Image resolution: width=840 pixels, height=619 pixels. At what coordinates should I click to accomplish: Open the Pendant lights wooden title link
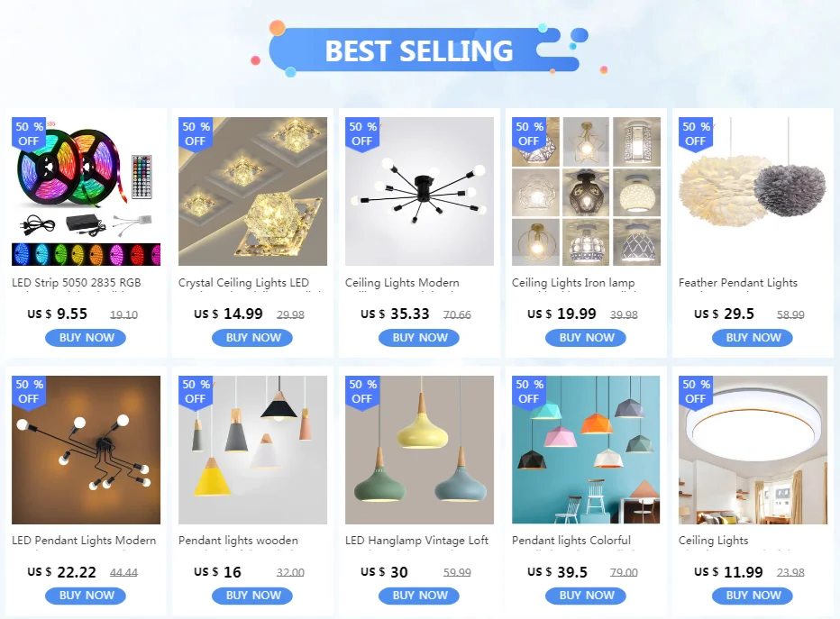[238, 541]
